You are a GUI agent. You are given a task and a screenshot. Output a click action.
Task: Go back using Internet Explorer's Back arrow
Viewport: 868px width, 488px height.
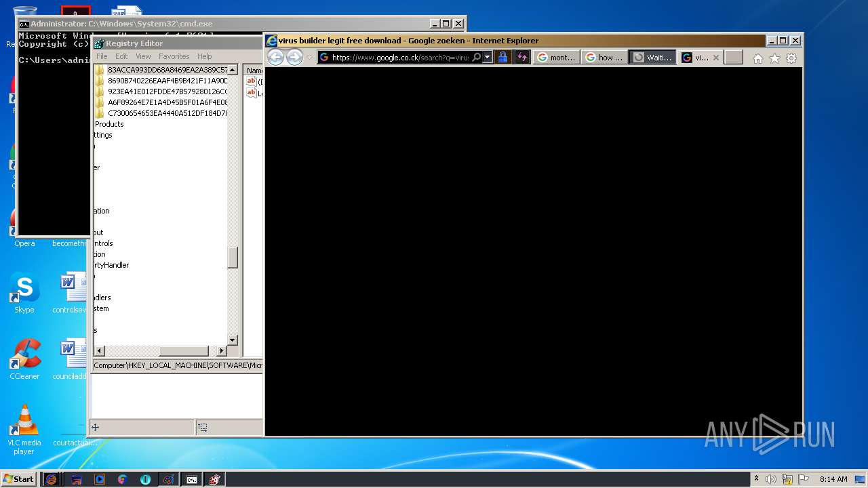pyautogui.click(x=275, y=58)
